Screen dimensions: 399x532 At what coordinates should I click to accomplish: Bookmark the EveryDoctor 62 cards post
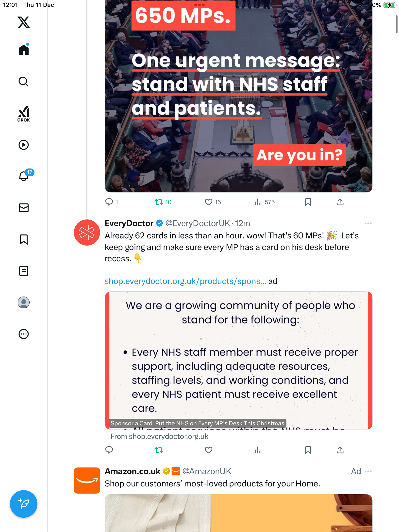pyautogui.click(x=308, y=450)
